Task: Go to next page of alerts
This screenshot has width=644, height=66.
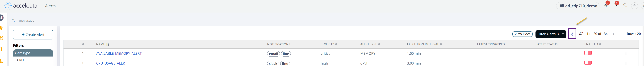Action: [621, 34]
